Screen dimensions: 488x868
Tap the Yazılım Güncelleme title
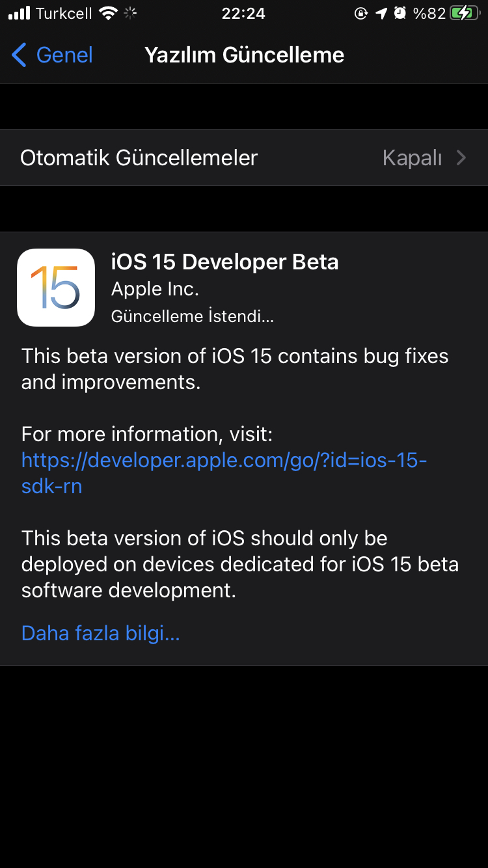[x=244, y=55]
